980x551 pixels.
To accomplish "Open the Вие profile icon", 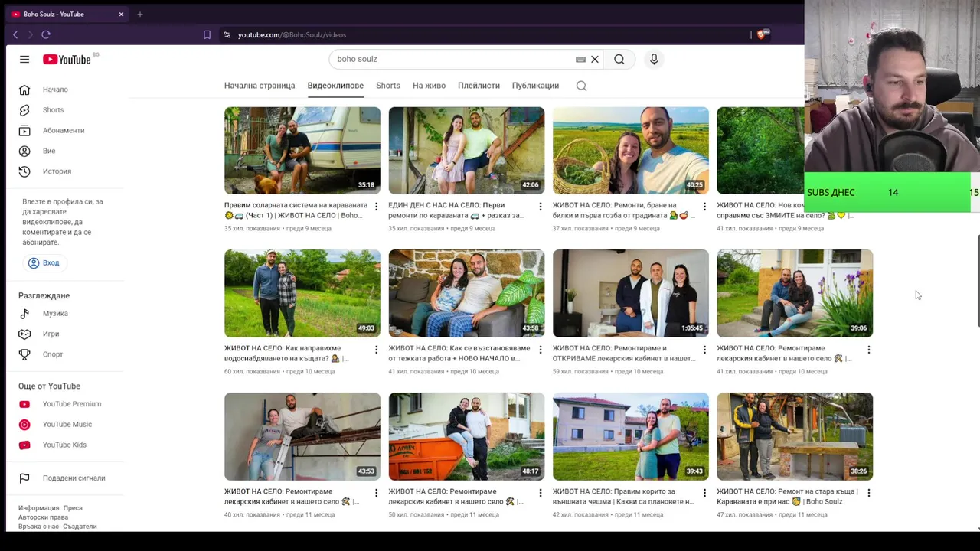I will (24, 151).
